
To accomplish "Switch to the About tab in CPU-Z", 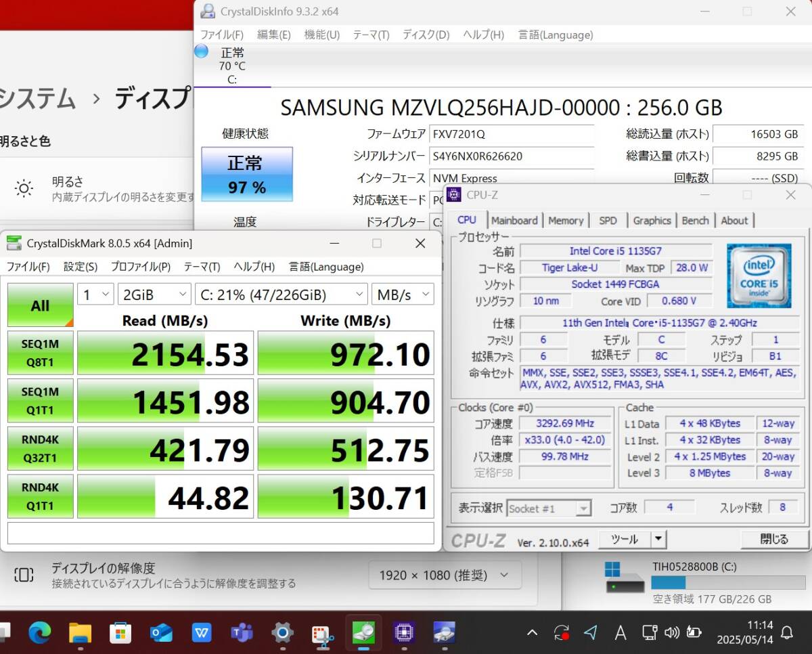I will (734, 220).
